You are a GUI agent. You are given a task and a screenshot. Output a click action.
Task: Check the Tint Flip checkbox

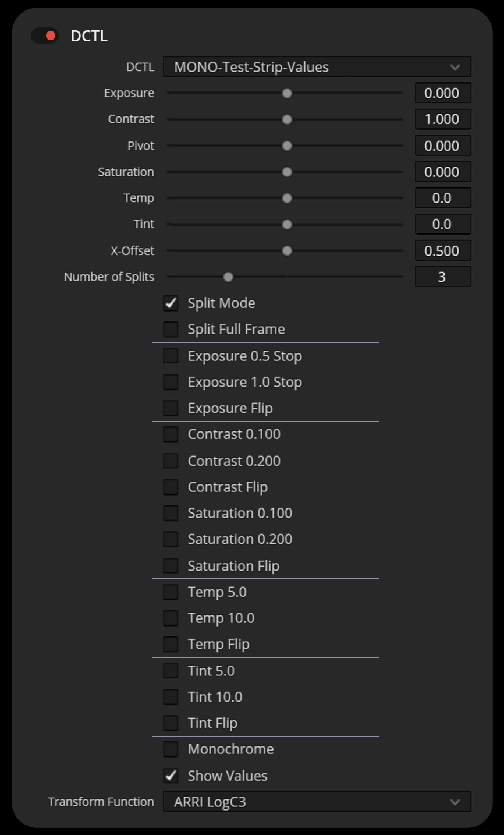coord(171,723)
